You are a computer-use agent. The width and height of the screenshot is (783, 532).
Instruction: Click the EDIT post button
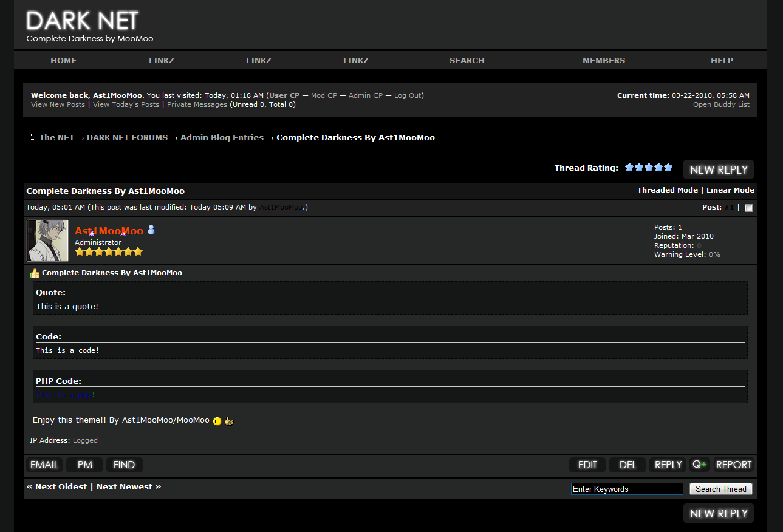click(587, 465)
